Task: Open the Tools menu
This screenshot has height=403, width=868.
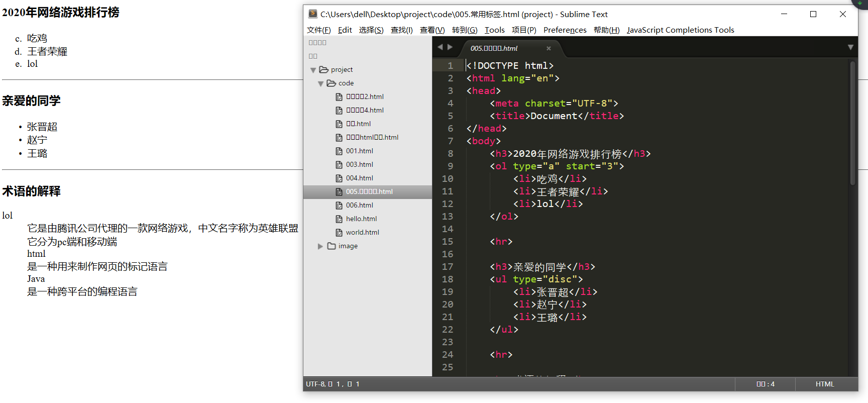Action: [494, 30]
